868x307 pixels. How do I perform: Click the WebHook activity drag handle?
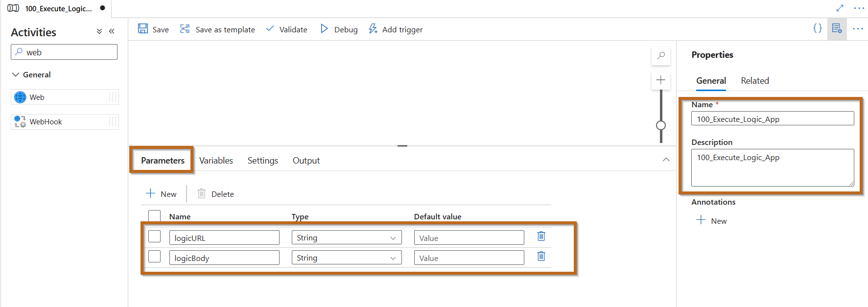(113, 121)
